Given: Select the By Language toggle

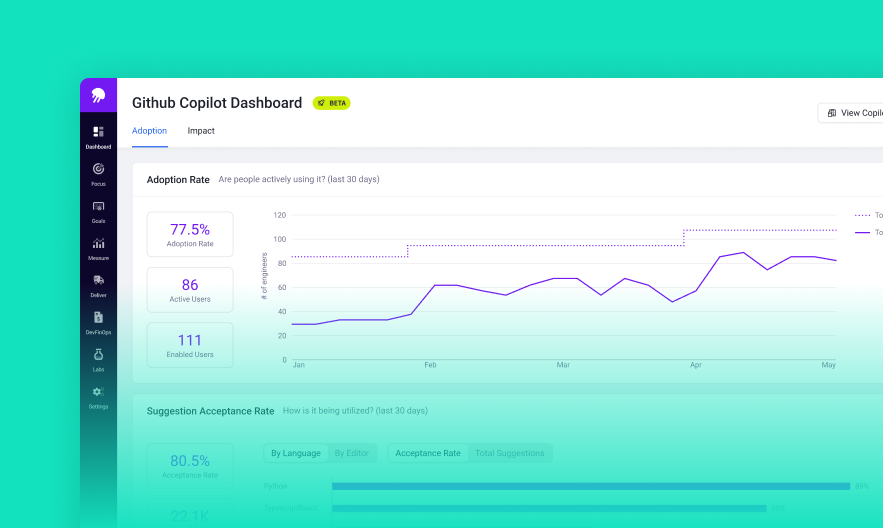Looking at the screenshot, I should click(296, 453).
